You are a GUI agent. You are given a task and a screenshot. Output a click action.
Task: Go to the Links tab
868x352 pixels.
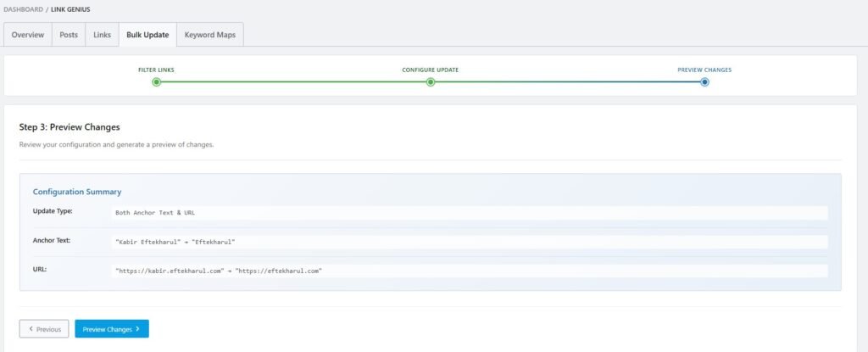pyautogui.click(x=102, y=35)
